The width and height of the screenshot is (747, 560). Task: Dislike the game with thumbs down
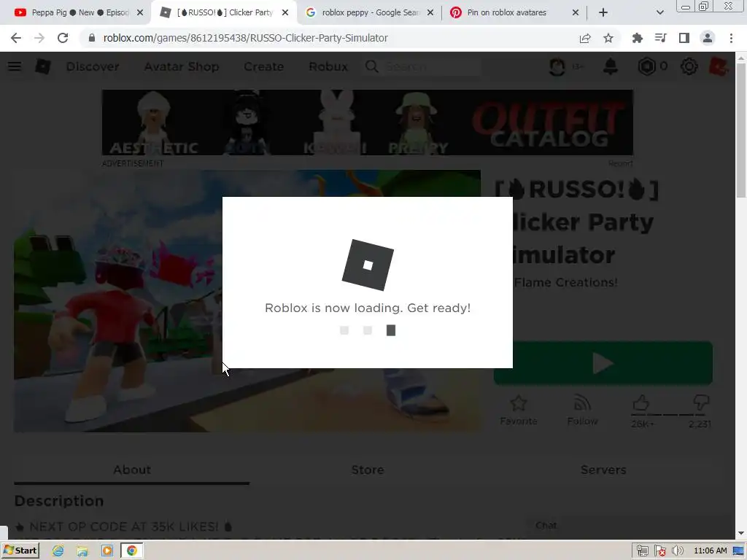pos(701,403)
